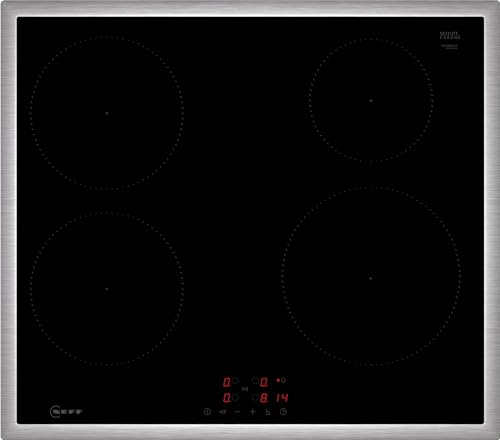Image resolution: width=500 pixels, height=440 pixels.
Task: Tap the red timer indicator dot
Action: (x=278, y=380)
